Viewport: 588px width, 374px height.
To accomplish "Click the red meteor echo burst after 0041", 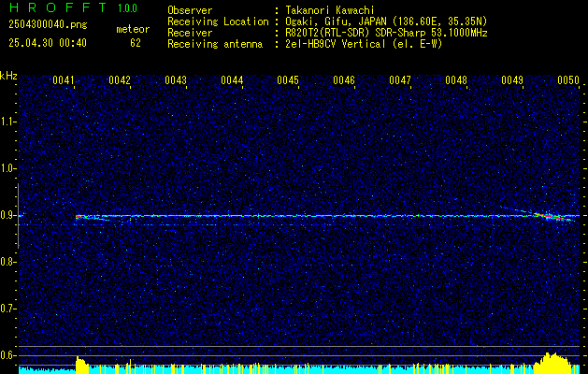I will pyautogui.click(x=80, y=217).
